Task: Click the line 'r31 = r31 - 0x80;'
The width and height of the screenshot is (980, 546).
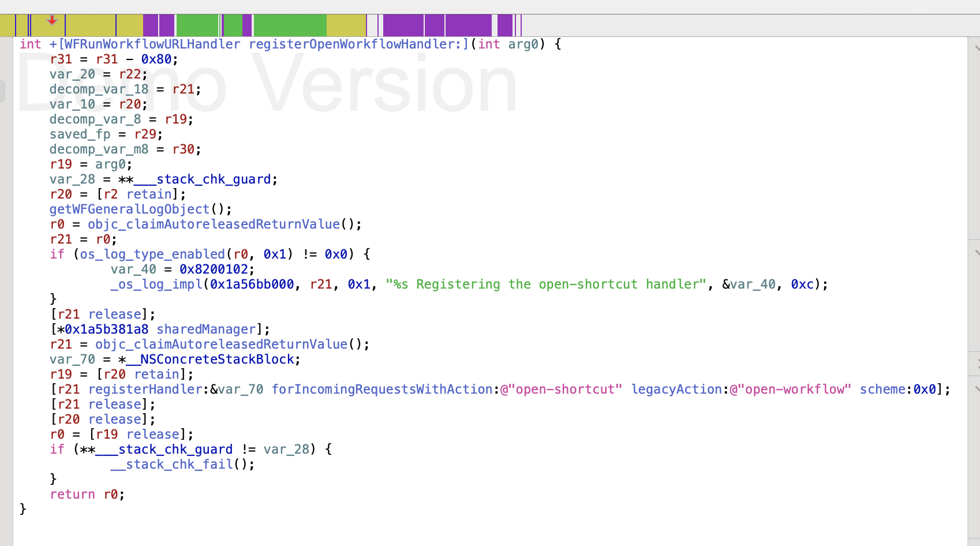Action: 114,59
